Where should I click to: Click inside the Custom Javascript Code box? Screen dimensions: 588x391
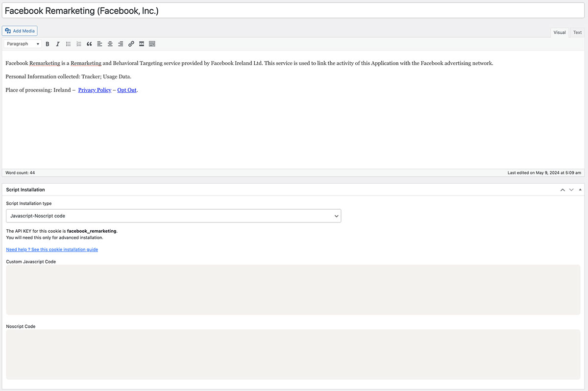(293, 290)
